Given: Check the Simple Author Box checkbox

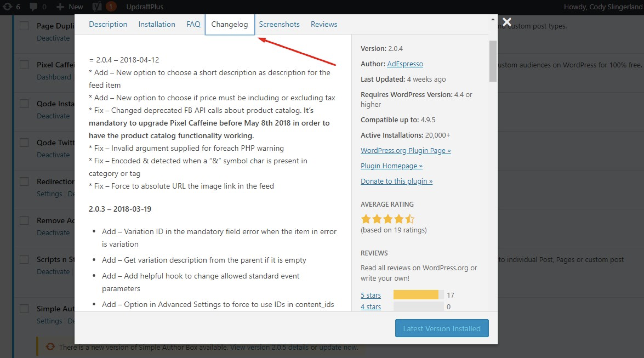Looking at the screenshot, I should (24, 309).
